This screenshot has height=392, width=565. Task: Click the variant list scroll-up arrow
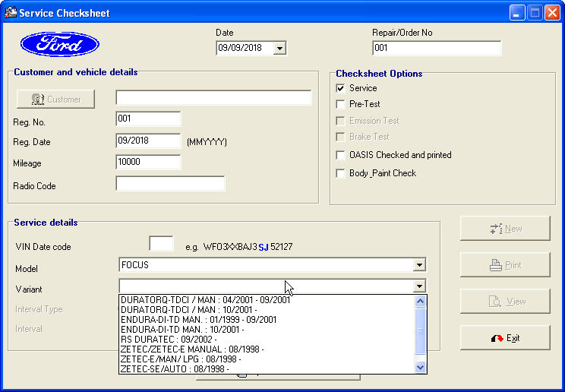pyautogui.click(x=420, y=301)
